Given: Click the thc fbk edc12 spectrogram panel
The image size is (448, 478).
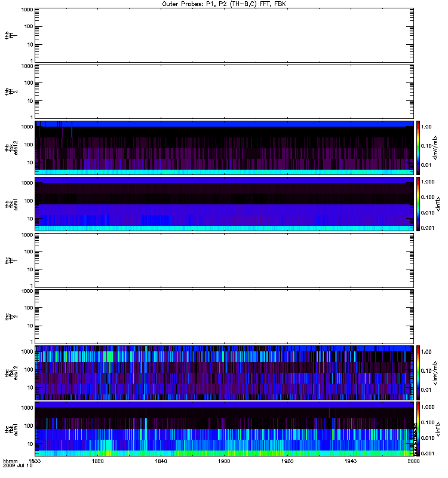Looking at the screenshot, I should [x=224, y=373].
